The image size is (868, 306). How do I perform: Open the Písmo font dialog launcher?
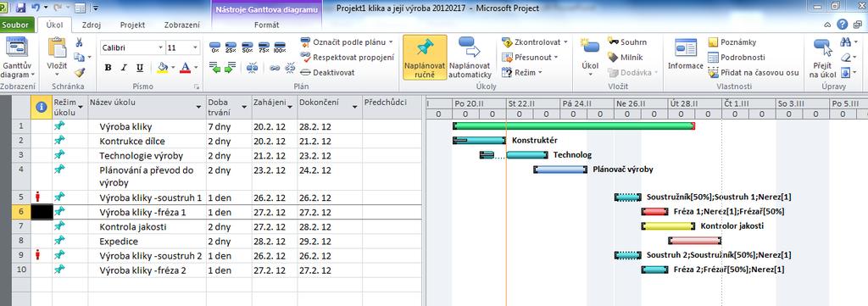coord(197,86)
